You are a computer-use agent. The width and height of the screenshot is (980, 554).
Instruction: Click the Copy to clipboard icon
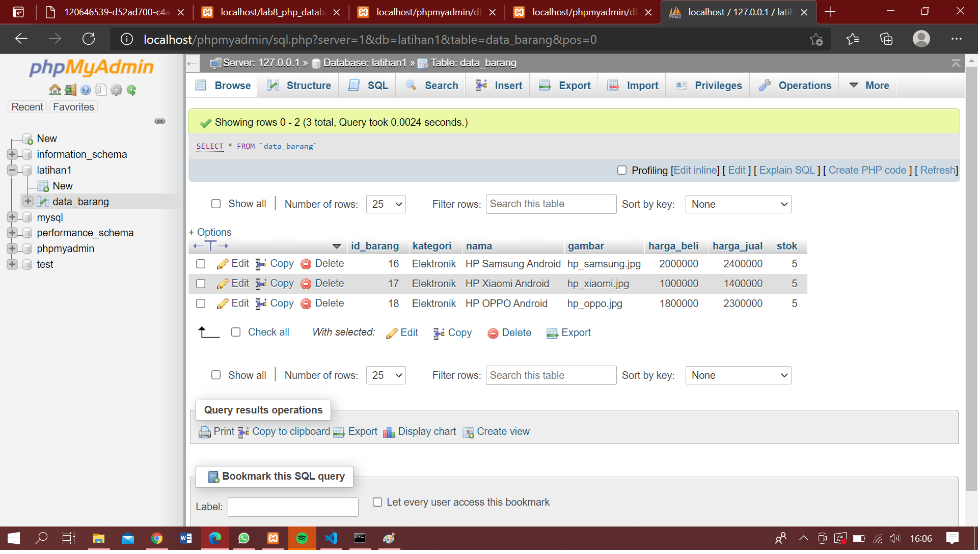pyautogui.click(x=243, y=432)
